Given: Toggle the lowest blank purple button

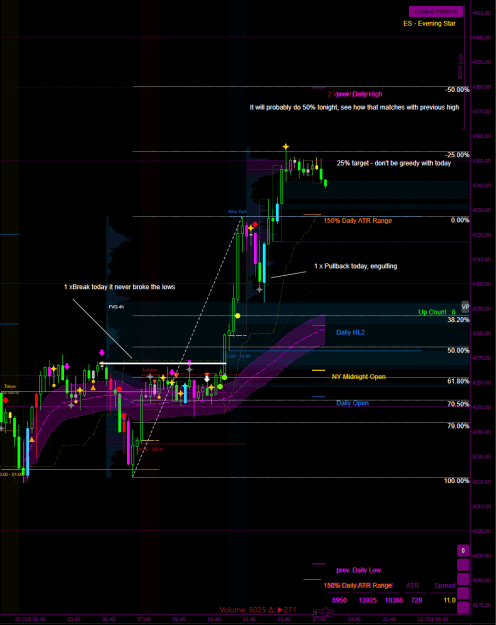Looking at the screenshot, I should [x=463, y=607].
